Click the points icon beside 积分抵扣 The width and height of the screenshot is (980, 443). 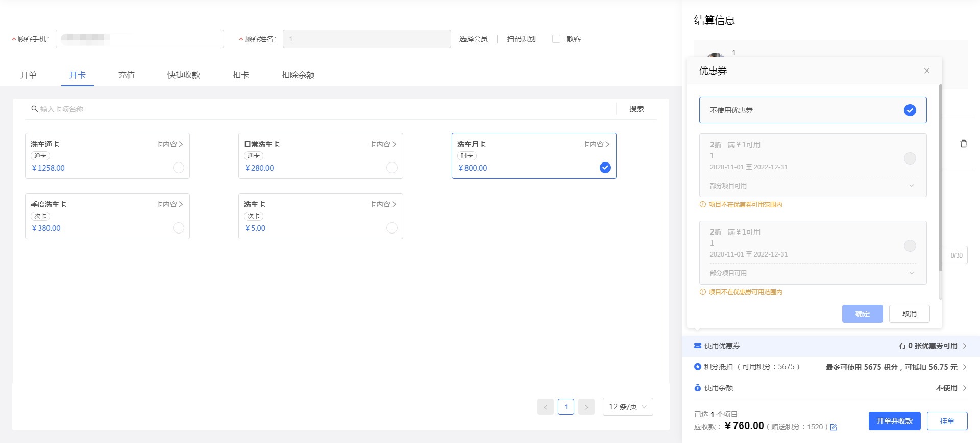point(698,367)
